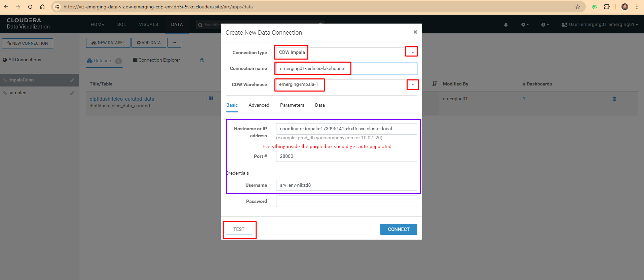The image size is (644, 280).
Task: Click the # Dashboards column header
Action: click(x=537, y=84)
